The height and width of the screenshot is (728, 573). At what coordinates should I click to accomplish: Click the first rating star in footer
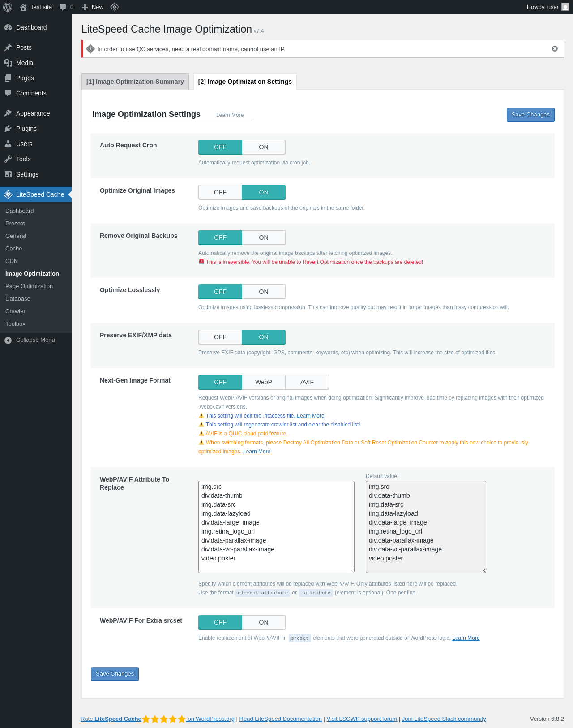[x=146, y=719]
